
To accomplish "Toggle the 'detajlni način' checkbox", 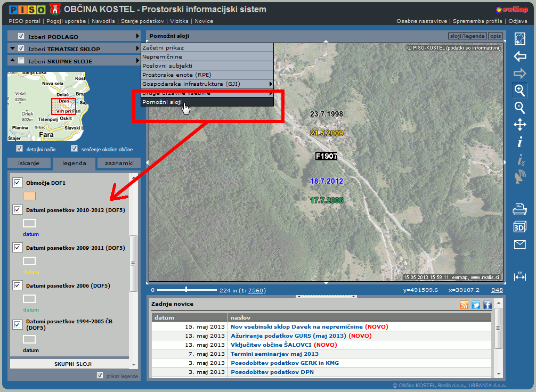I will [x=20, y=149].
